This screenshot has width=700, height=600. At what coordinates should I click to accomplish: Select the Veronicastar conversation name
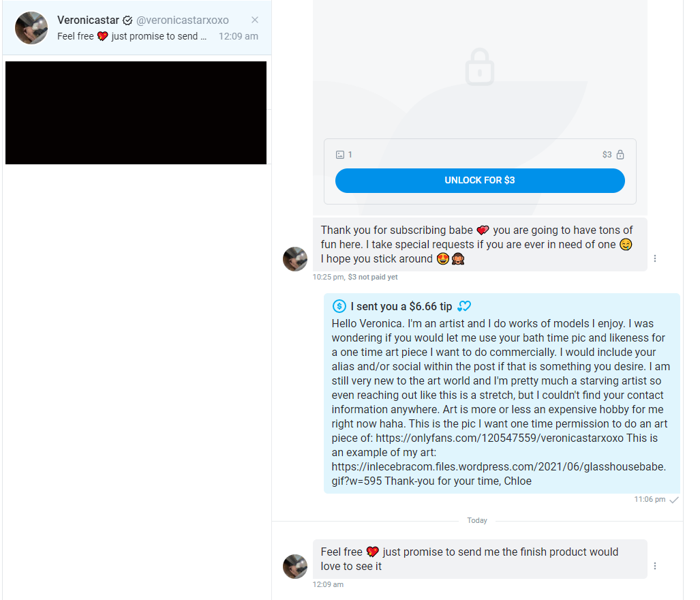[88, 20]
